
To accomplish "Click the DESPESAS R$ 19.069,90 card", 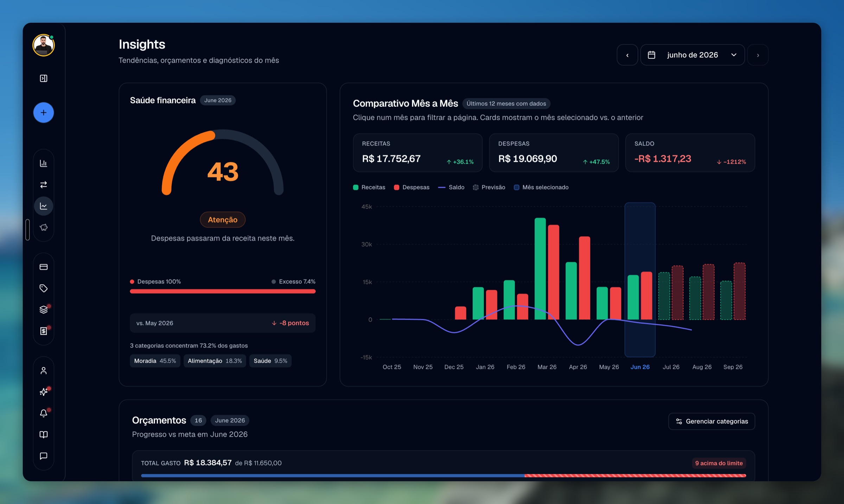I will 554,153.
